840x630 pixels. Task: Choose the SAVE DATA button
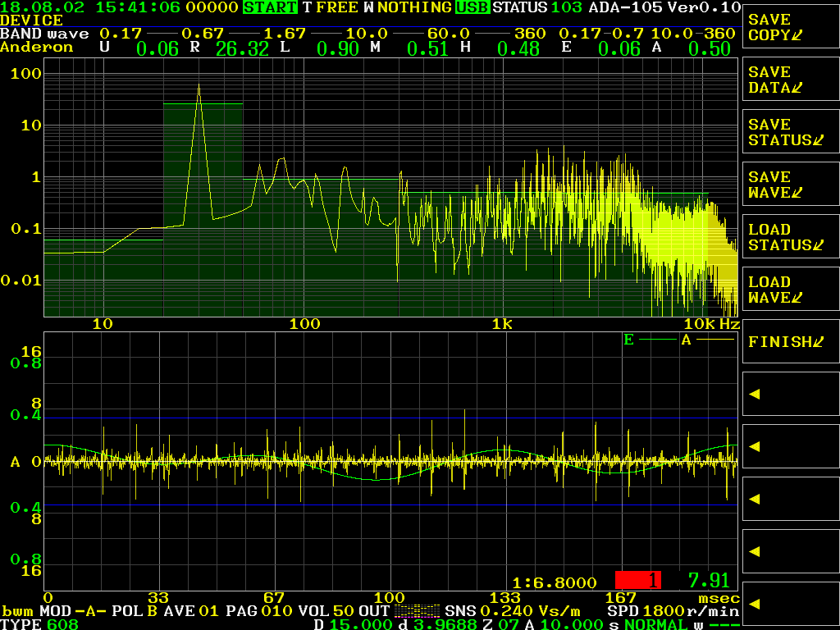[791, 80]
